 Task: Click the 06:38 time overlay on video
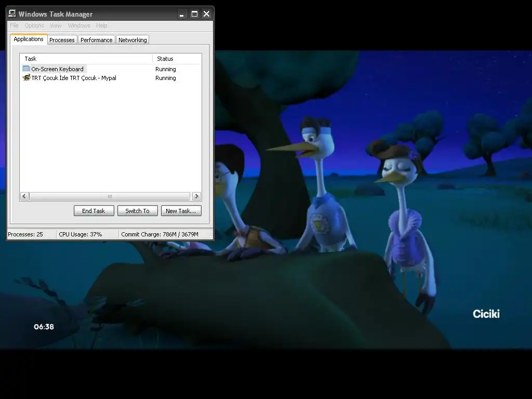(44, 326)
